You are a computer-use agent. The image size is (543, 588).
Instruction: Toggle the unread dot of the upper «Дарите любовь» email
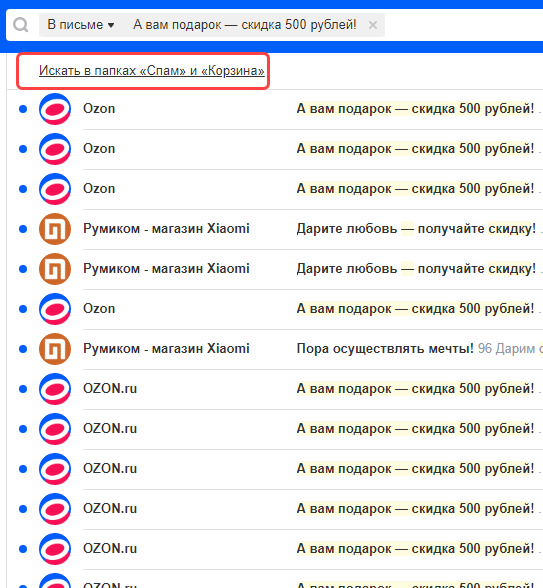tap(23, 229)
